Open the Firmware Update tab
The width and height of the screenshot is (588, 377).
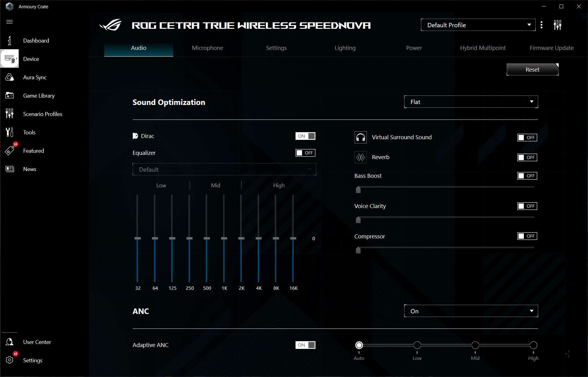click(552, 48)
